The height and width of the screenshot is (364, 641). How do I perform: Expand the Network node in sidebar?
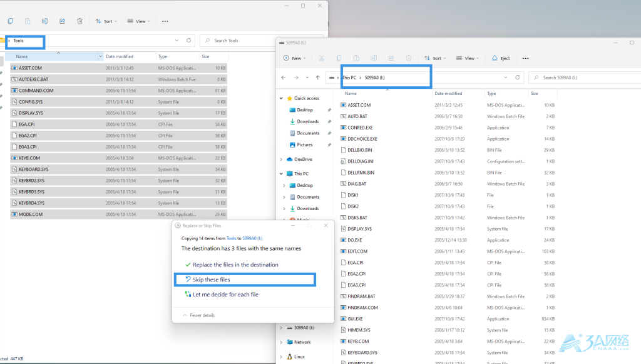[x=282, y=342]
